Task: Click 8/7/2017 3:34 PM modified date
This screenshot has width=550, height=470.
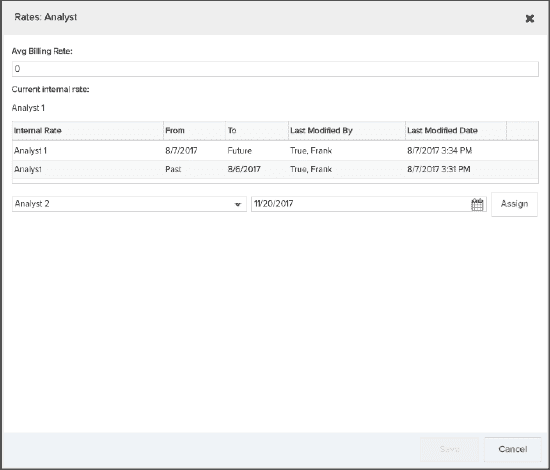Action: pyautogui.click(x=439, y=151)
